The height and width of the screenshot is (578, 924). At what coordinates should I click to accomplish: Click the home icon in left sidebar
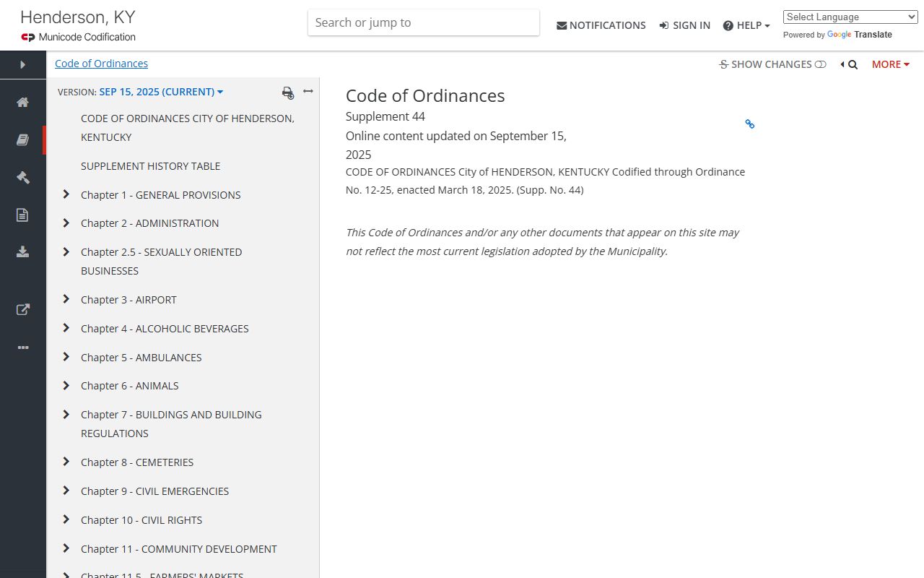coord(23,102)
